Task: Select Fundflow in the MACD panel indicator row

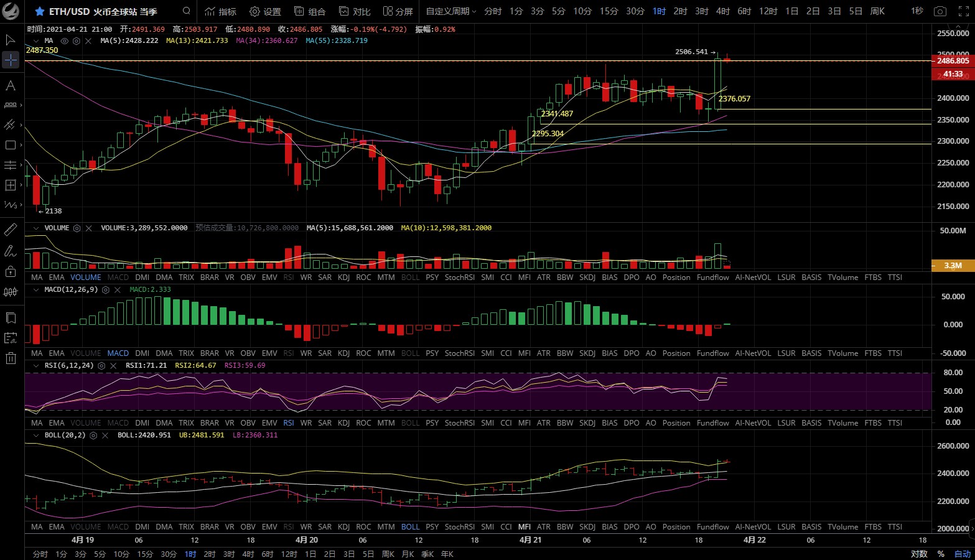Action: pyautogui.click(x=713, y=353)
